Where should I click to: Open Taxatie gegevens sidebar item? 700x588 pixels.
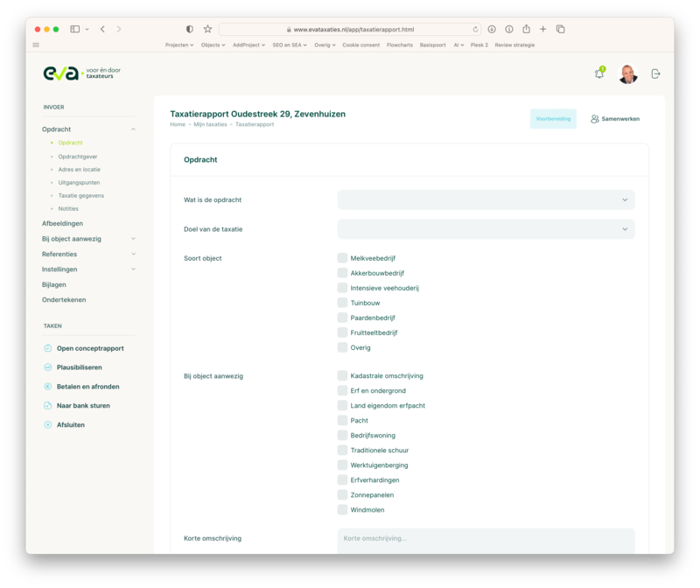[80, 195]
